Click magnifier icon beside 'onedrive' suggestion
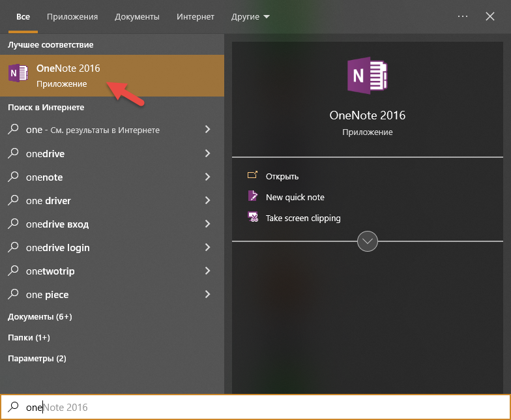Viewport: 511px width, 420px height. [13, 153]
